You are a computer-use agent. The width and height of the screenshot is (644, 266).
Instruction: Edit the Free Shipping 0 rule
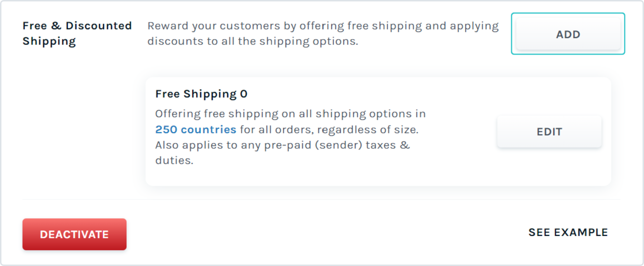click(x=549, y=132)
